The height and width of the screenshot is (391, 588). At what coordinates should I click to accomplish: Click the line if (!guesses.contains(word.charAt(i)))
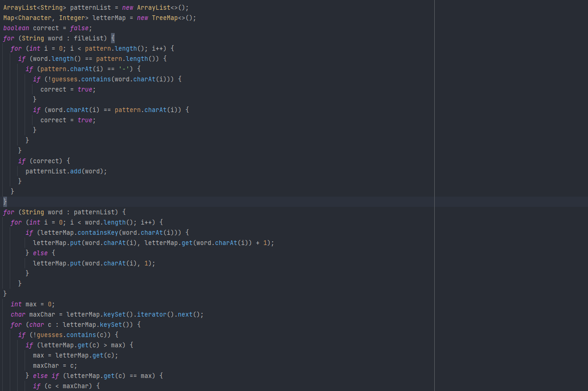click(107, 79)
